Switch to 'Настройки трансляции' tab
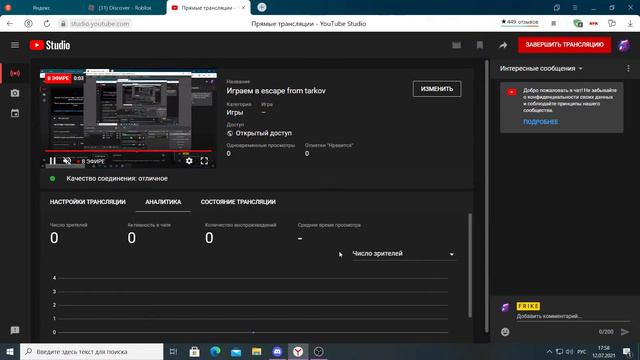Image resolution: width=640 pixels, height=360 pixels. (x=88, y=202)
